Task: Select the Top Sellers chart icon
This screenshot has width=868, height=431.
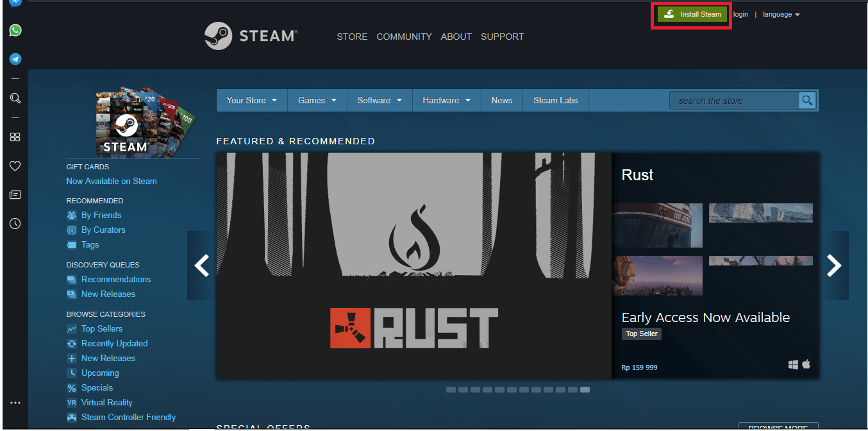Action: click(71, 328)
